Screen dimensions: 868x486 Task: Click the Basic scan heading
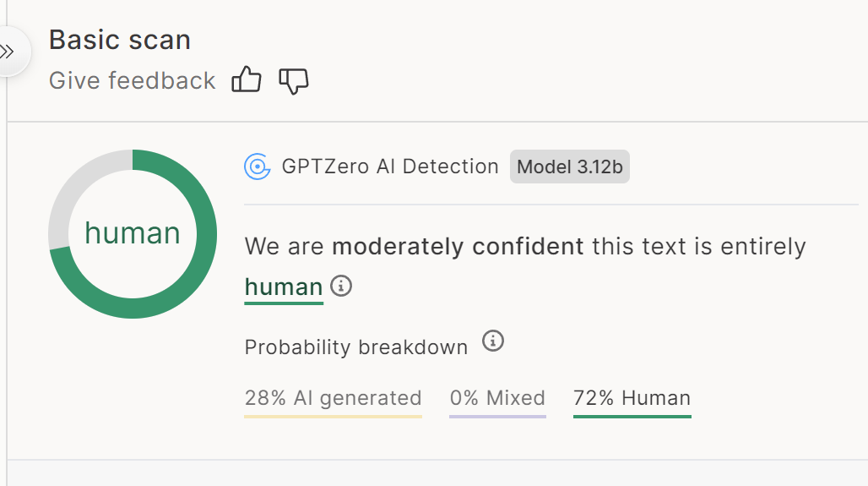click(x=120, y=40)
